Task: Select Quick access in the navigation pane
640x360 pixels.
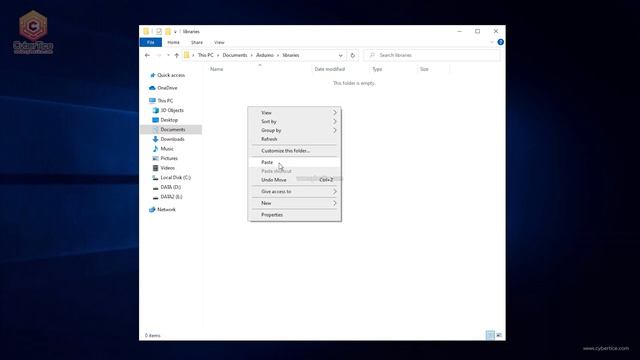Action: click(x=171, y=75)
